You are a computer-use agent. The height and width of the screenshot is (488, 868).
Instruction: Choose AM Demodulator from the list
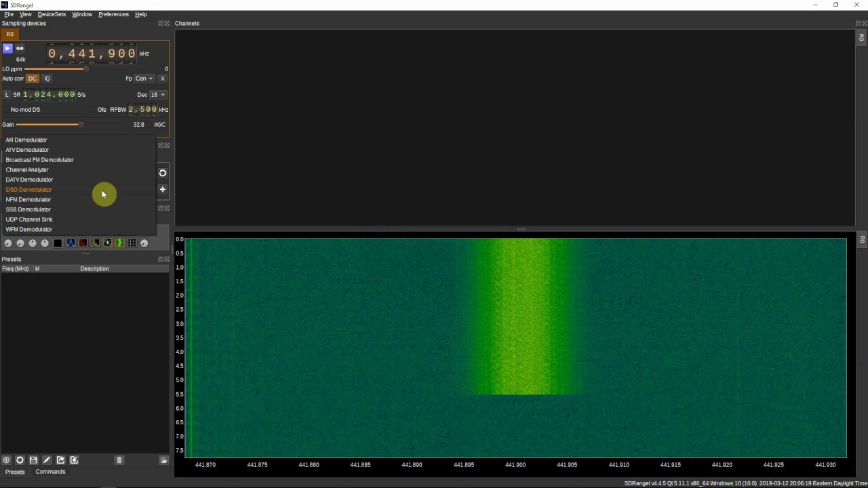78,140
